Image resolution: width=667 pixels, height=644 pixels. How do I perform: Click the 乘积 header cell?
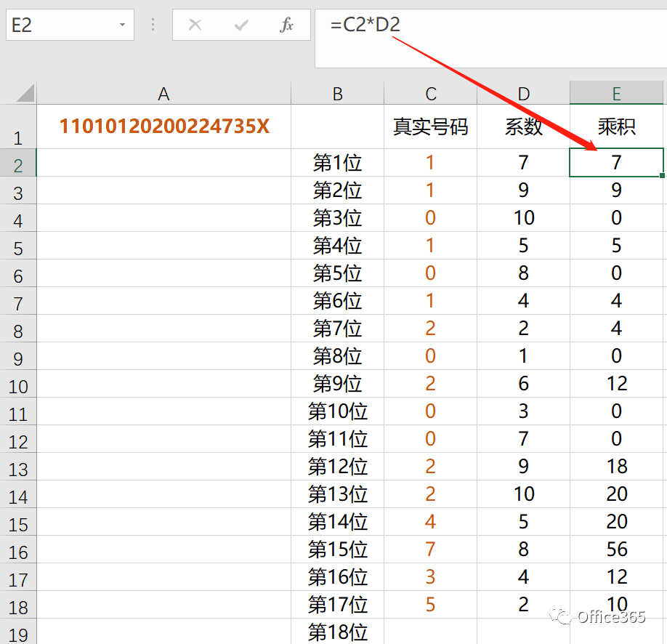(x=616, y=126)
